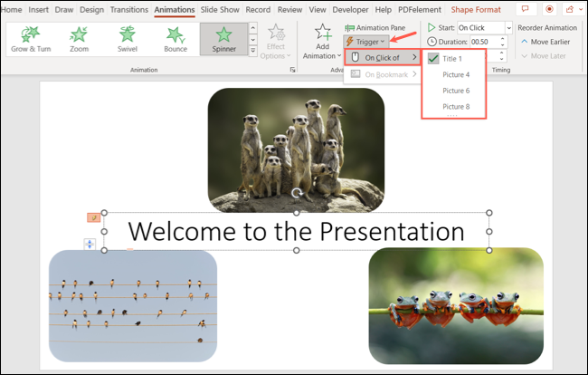Switch to the Developer ribbon tab
588x375 pixels.
pos(350,10)
